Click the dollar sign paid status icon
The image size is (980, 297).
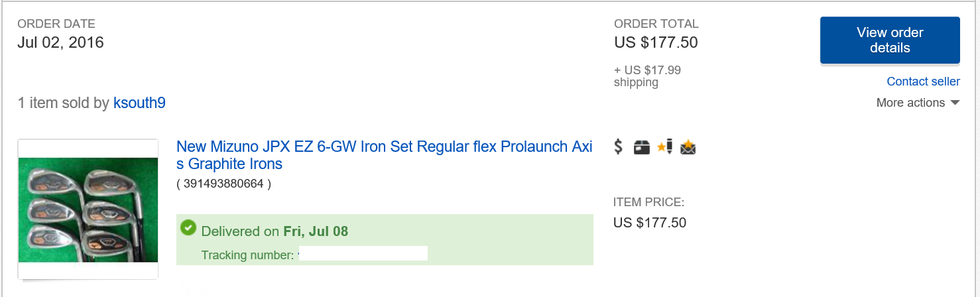pos(619,147)
